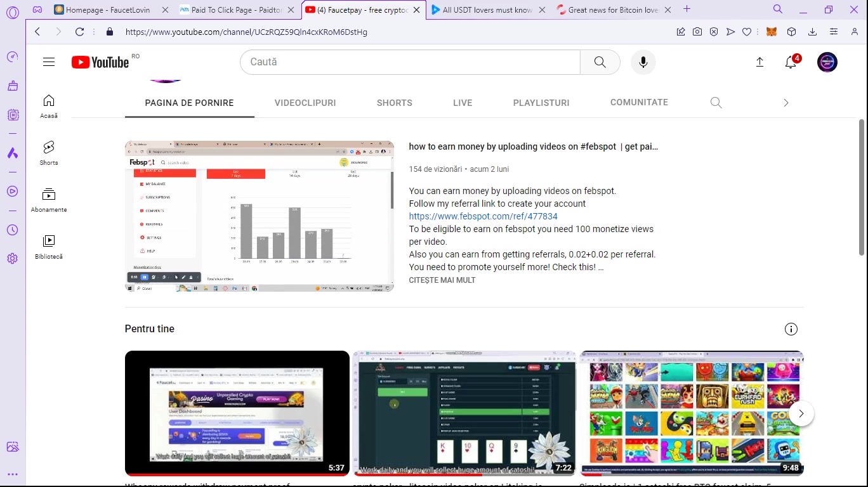
Task: Show next videos with carousel arrow
Action: coord(801,413)
